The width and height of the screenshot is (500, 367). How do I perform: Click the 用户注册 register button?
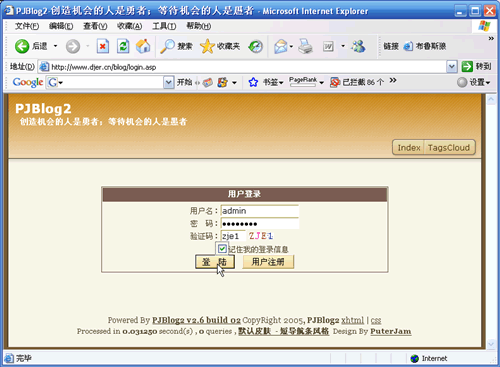268,262
